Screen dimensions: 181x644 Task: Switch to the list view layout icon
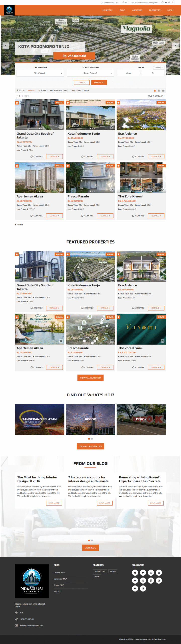pyautogui.click(x=163, y=91)
